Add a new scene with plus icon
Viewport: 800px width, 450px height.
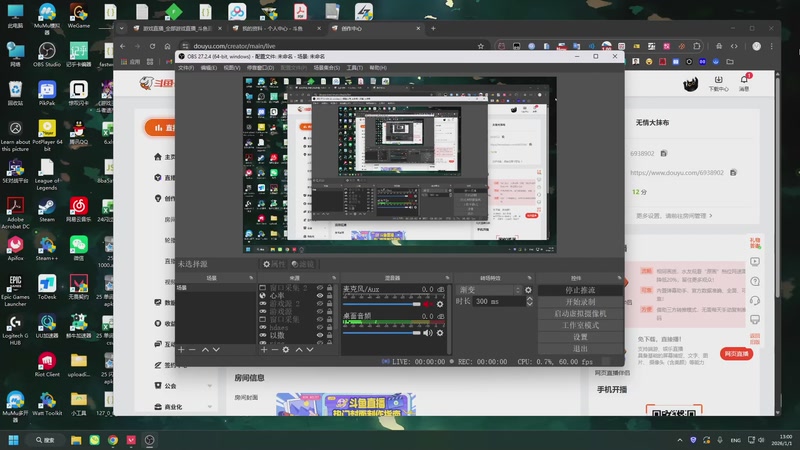click(181, 349)
